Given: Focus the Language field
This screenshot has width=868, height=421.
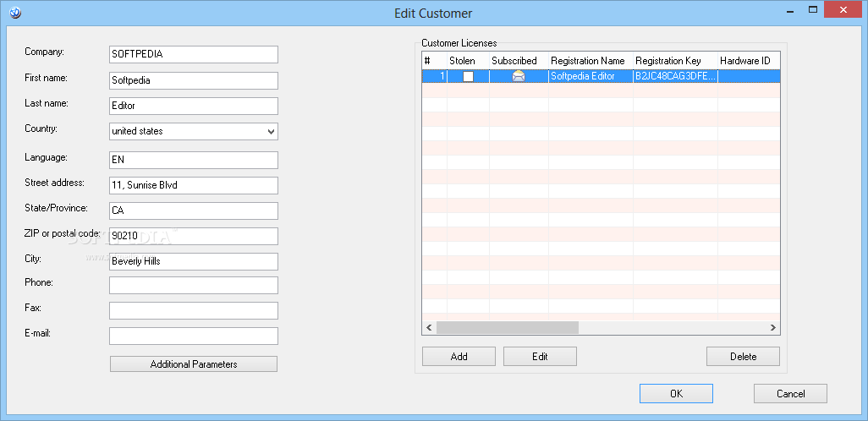Looking at the screenshot, I should click(x=194, y=160).
